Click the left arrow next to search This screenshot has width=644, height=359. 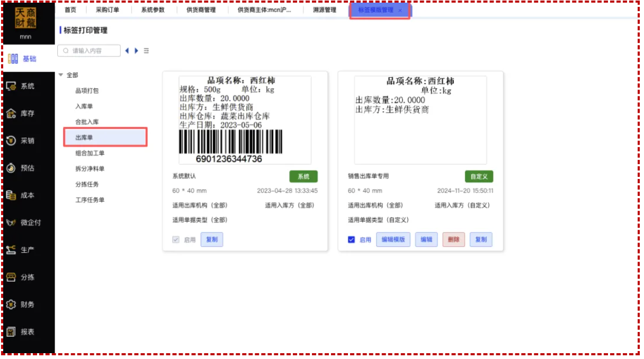coord(127,51)
